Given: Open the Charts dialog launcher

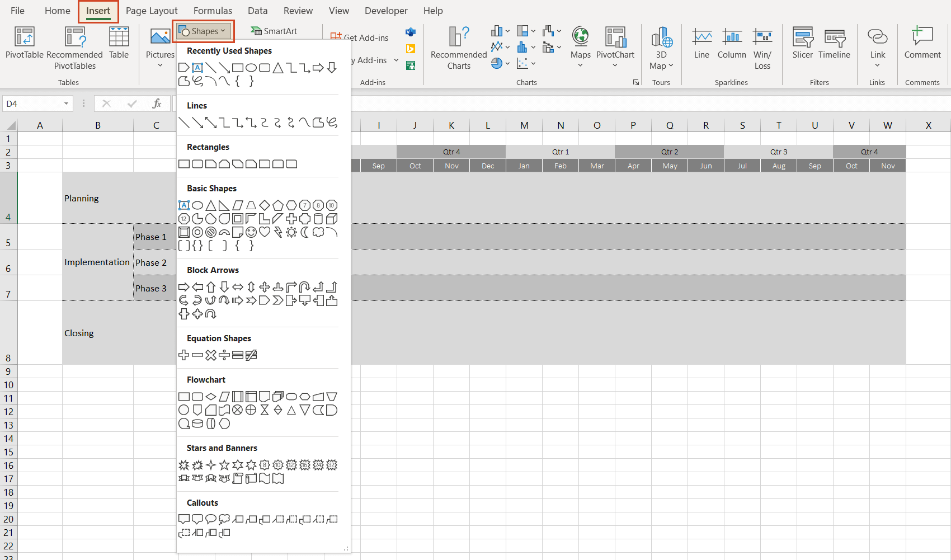Looking at the screenshot, I should point(635,82).
